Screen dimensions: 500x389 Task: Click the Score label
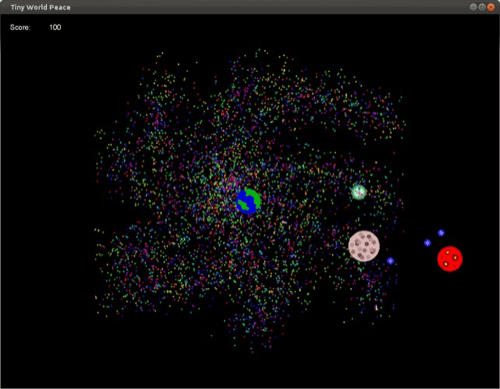pyautogui.click(x=20, y=27)
